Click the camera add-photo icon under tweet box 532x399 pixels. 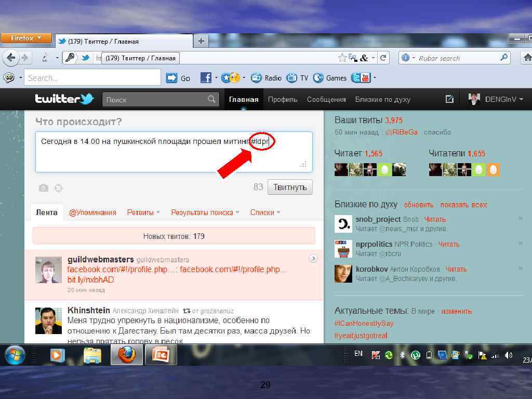44,188
